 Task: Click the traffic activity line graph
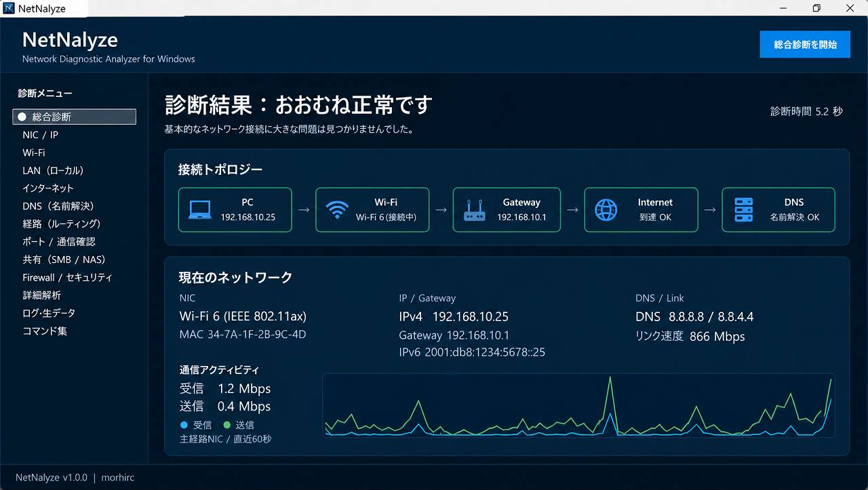tap(578, 405)
